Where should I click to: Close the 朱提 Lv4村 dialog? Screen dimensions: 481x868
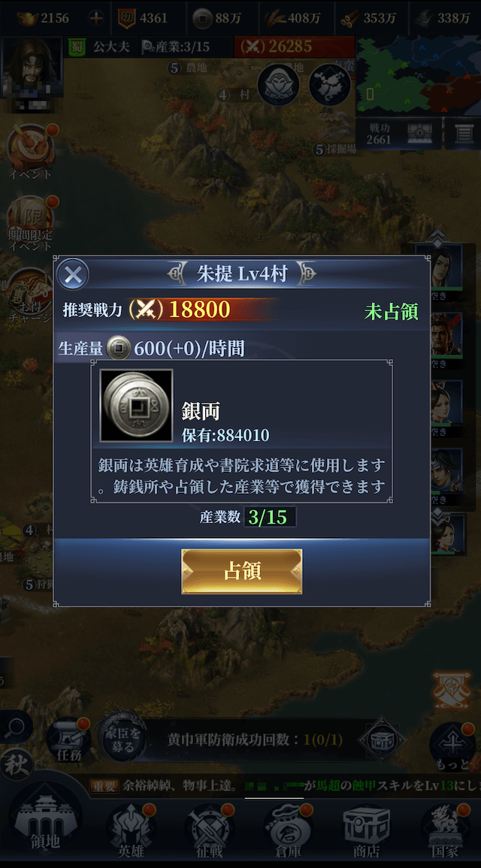73,274
